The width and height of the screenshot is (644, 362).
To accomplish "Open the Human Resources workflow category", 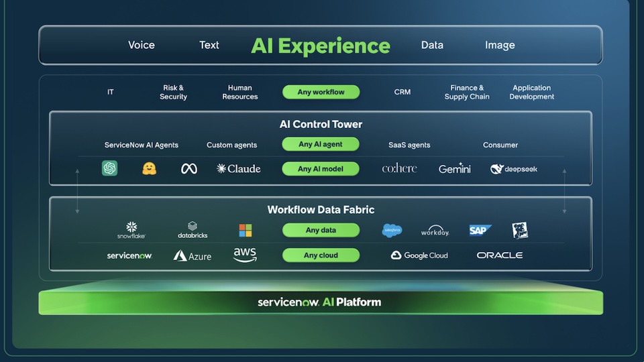I will pyautogui.click(x=239, y=93).
